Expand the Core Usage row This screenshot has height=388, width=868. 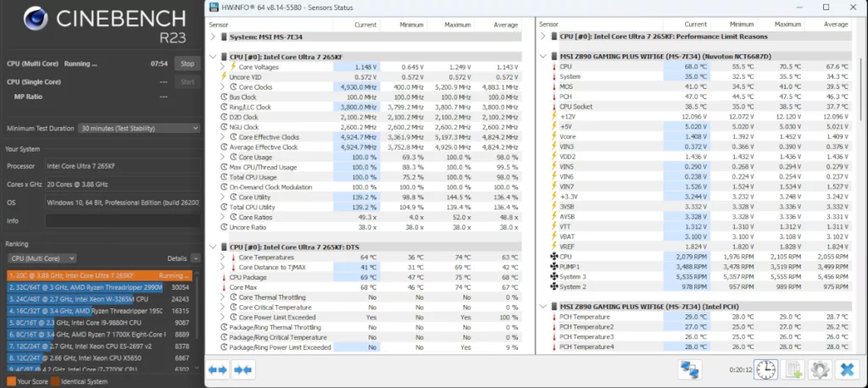click(223, 158)
